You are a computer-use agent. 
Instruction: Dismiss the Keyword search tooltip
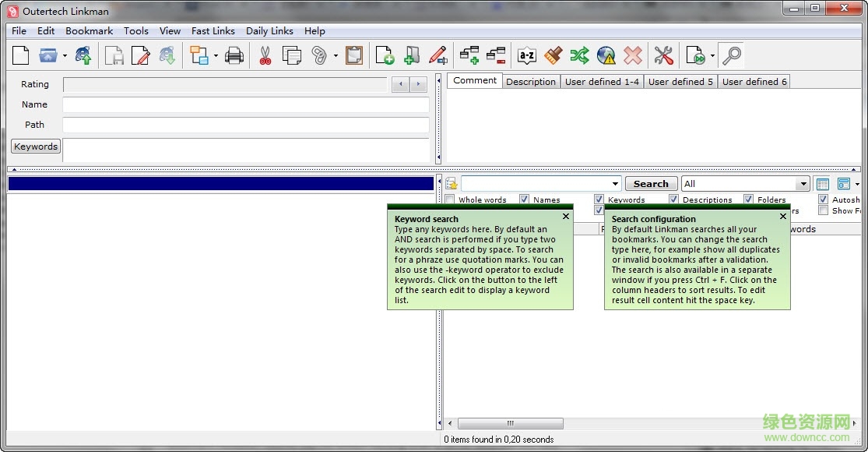(x=565, y=217)
